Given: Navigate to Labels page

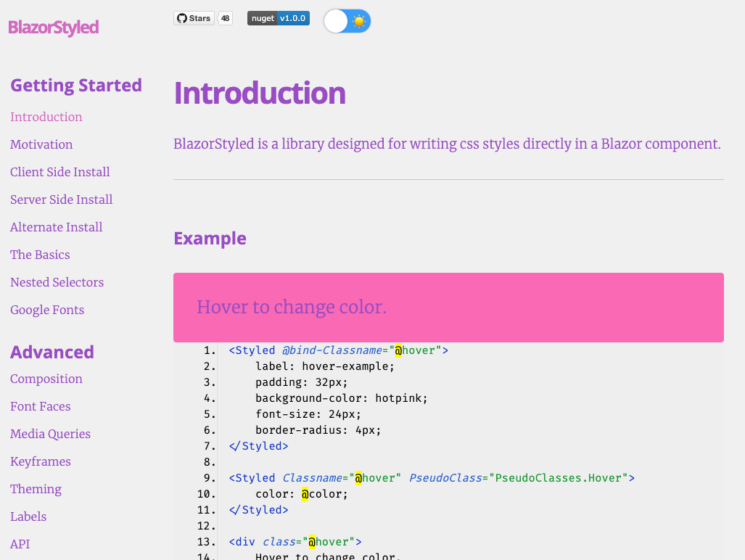Looking at the screenshot, I should click(x=28, y=516).
